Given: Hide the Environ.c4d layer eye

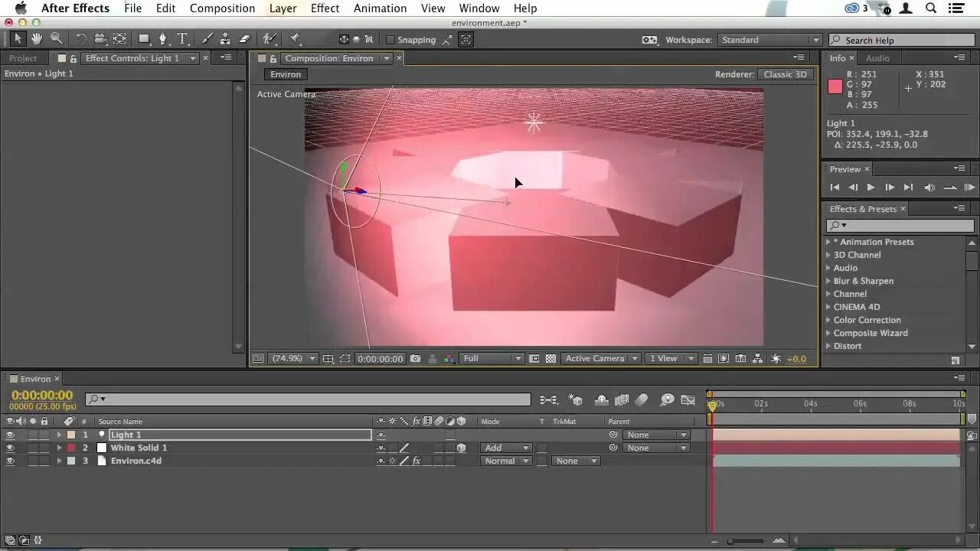Looking at the screenshot, I should (x=10, y=461).
